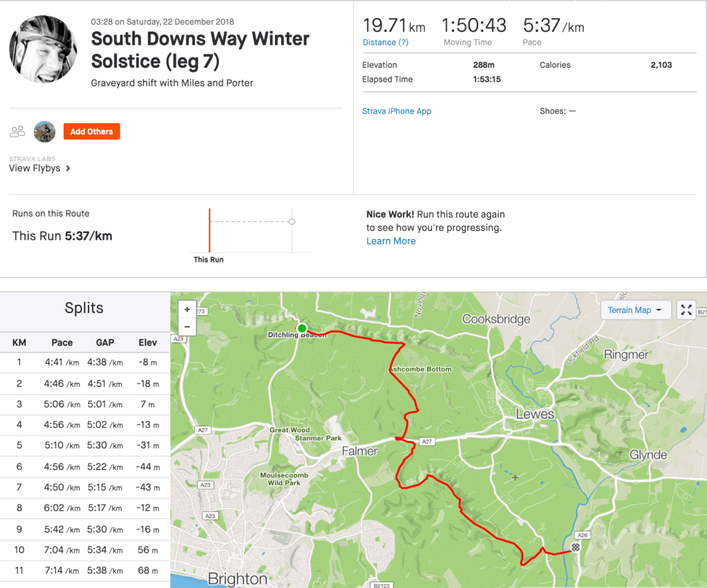Click the Add Others button
The height and width of the screenshot is (588, 707).
click(x=91, y=131)
